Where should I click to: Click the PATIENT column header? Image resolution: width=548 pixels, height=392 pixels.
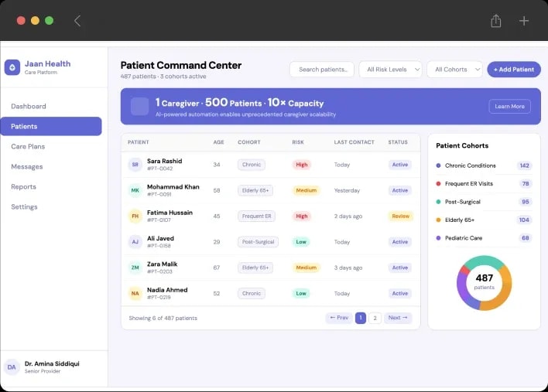(139, 142)
